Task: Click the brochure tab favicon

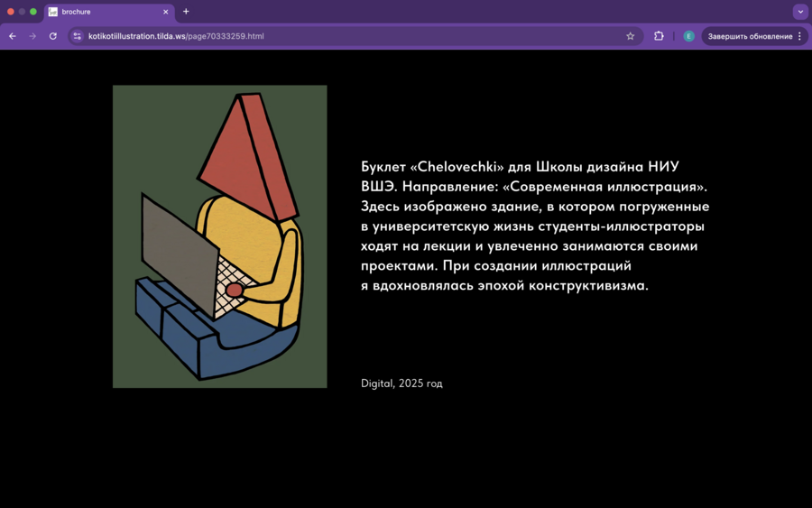Action: (x=53, y=12)
